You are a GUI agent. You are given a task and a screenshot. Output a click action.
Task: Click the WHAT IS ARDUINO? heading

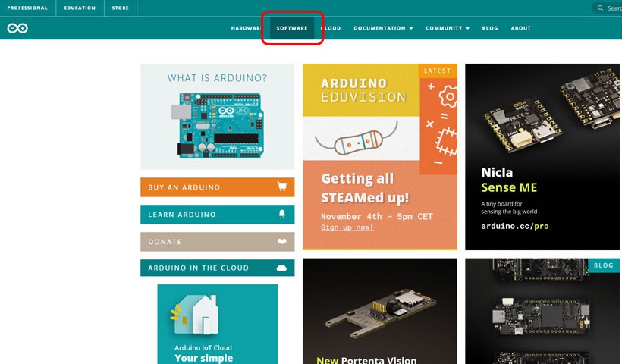218,78
